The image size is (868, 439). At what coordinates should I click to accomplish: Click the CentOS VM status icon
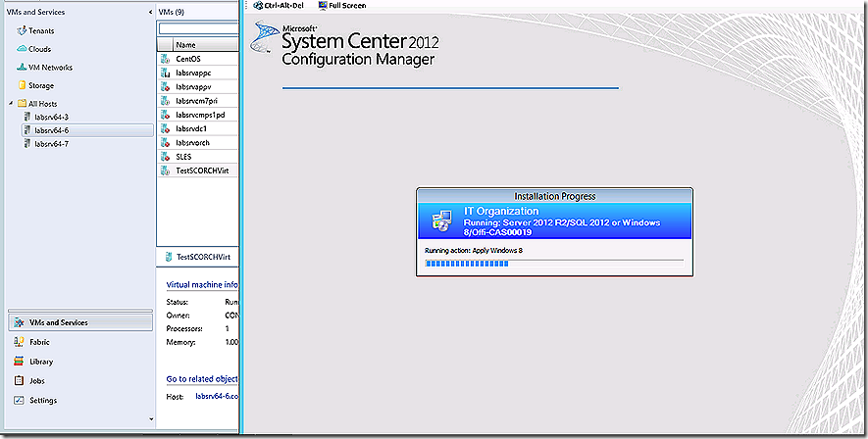coord(165,59)
